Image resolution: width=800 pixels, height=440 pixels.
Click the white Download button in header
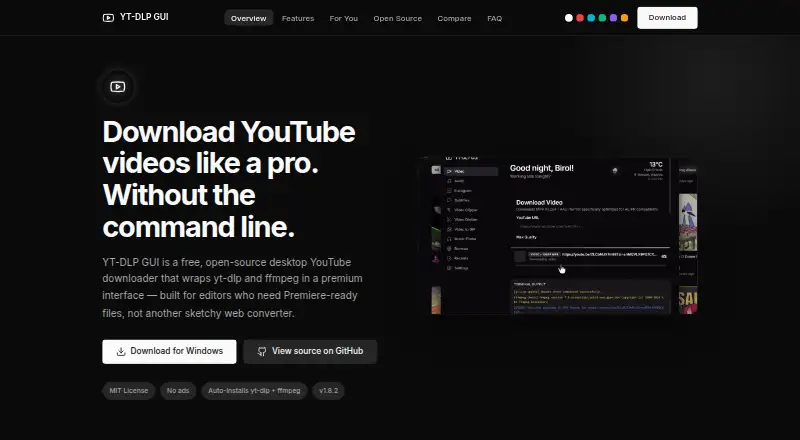click(667, 18)
